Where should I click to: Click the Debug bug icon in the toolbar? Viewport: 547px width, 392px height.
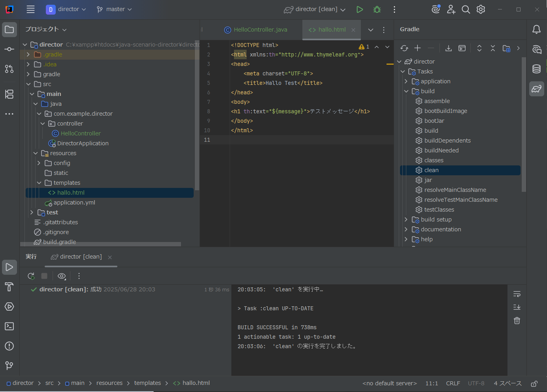[377, 9]
